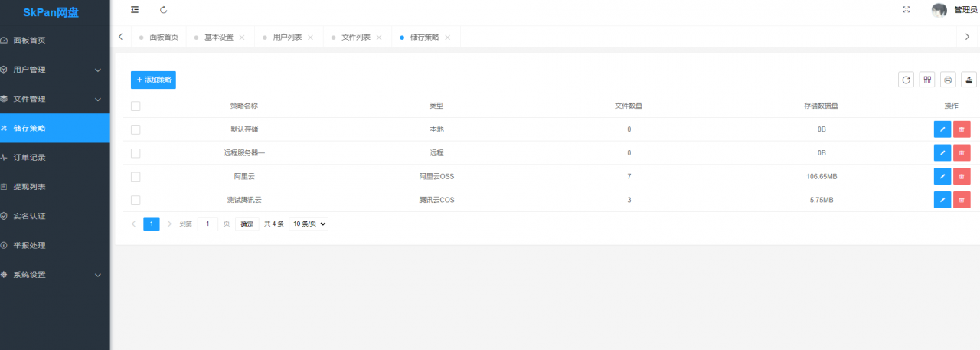
Task: Delete the 测试腾讯云 storage policy
Action: tap(962, 200)
